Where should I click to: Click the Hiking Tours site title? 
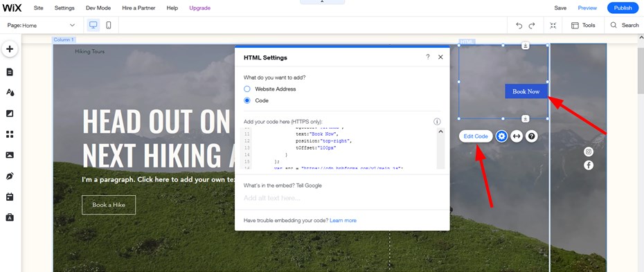coord(89,51)
